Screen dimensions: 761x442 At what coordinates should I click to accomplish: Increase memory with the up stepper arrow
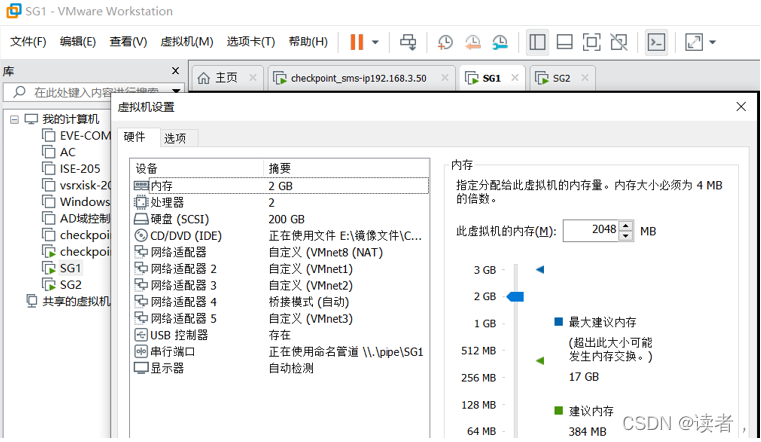[626, 226]
